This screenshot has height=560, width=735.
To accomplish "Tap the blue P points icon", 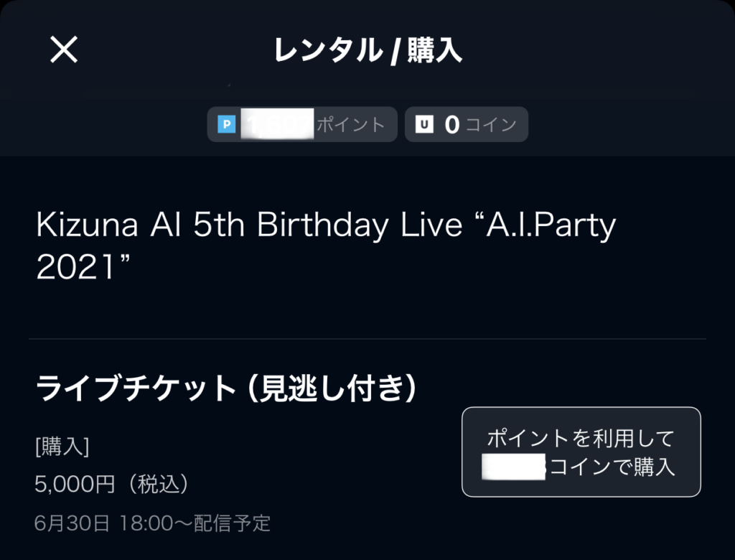I will (226, 124).
